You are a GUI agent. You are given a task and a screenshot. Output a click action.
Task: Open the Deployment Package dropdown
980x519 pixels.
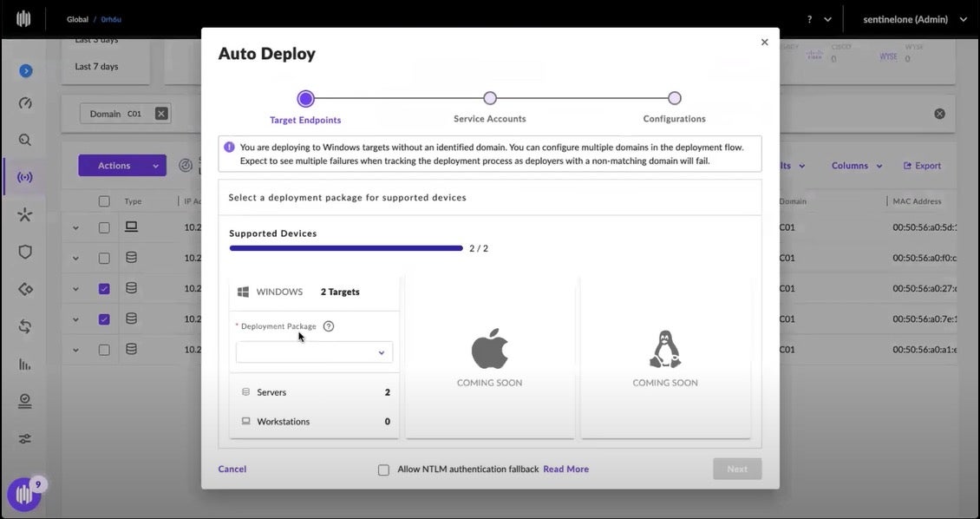314,352
